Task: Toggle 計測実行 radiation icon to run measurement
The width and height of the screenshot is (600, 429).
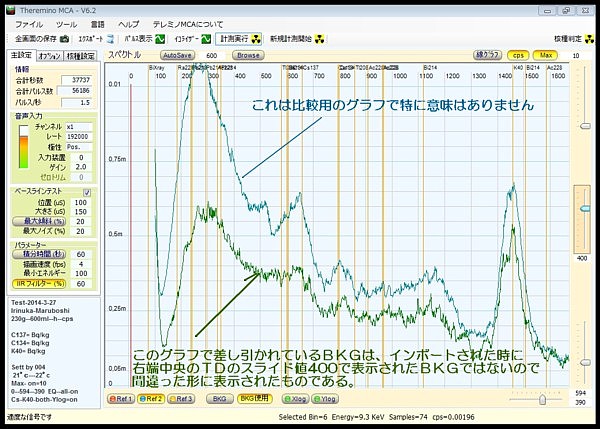Action: 256,39
